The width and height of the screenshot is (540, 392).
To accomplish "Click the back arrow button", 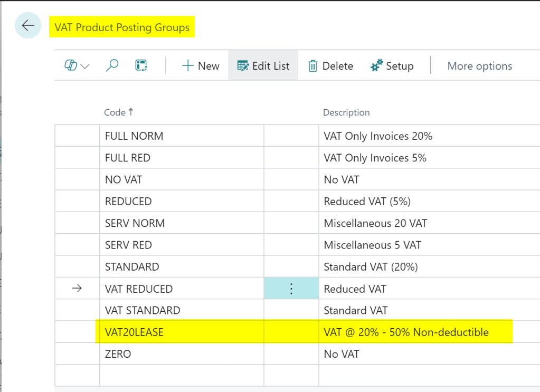I will (28, 26).
